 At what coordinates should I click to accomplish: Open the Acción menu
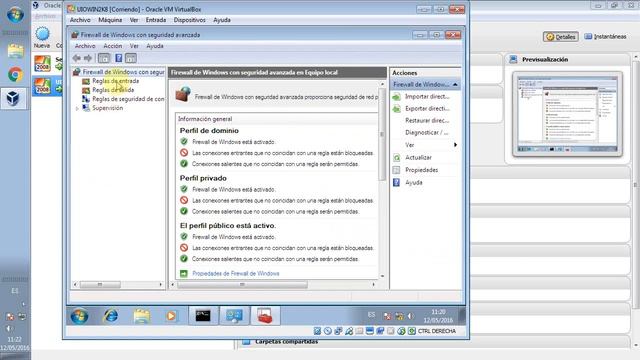[113, 46]
